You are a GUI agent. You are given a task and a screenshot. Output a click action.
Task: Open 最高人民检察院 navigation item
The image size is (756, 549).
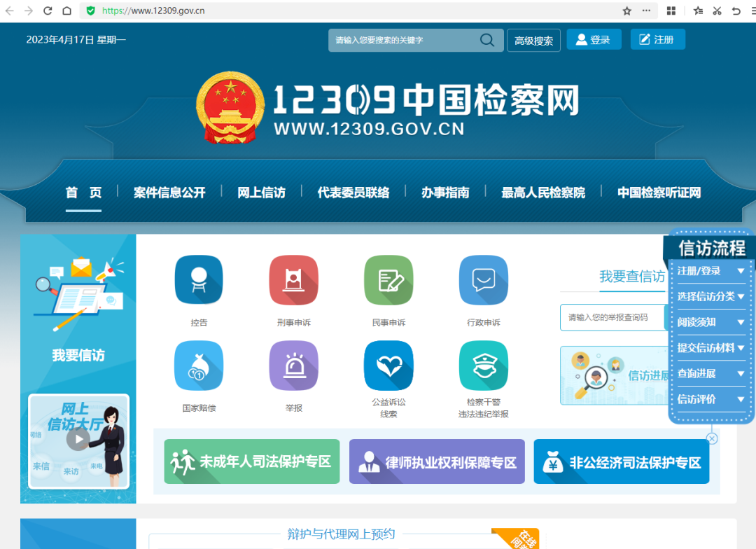tap(543, 193)
